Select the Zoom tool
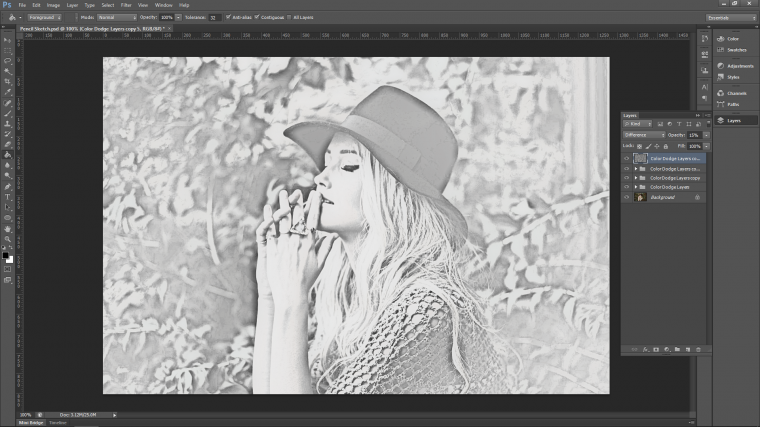Image resolution: width=760 pixels, height=427 pixels. pyautogui.click(x=7, y=239)
